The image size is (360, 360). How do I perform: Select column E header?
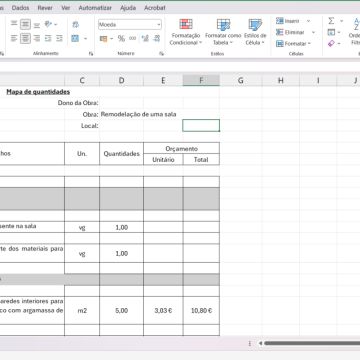click(163, 80)
